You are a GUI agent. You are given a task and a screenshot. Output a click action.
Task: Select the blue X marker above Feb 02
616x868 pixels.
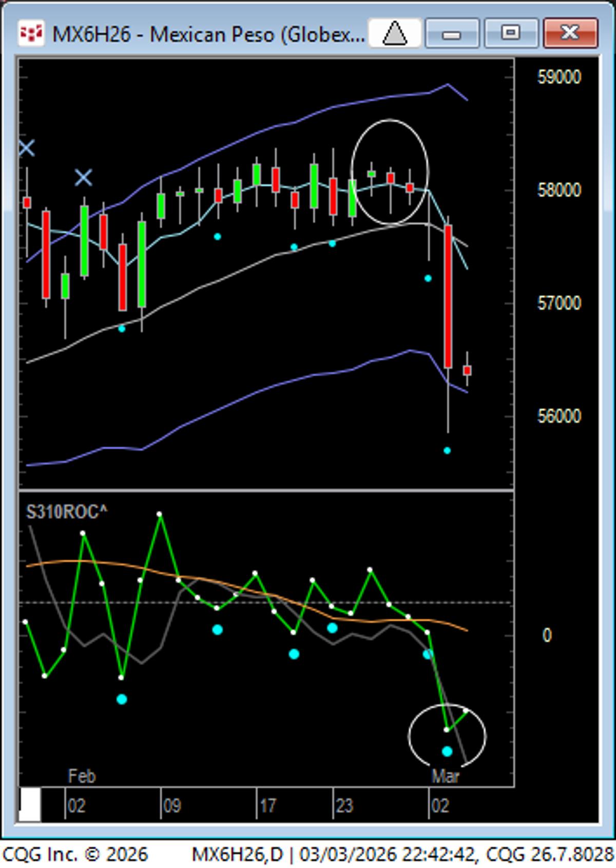(84, 178)
